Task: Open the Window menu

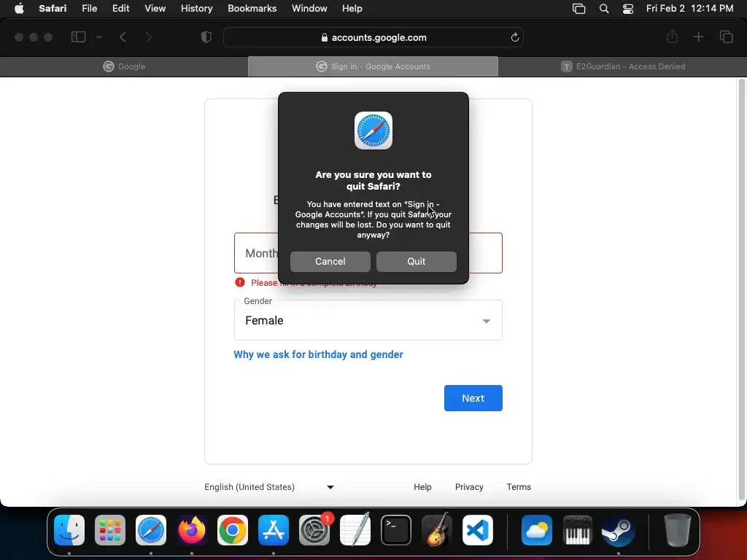Action: (309, 8)
